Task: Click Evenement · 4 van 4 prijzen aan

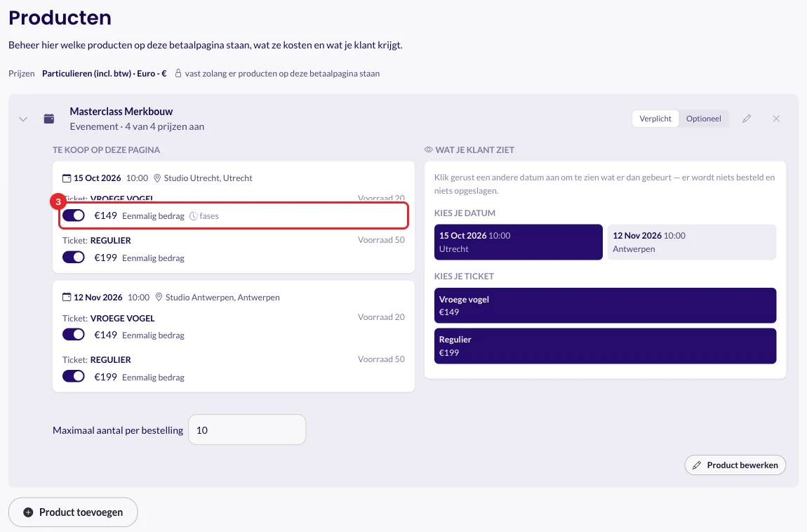Action: 137,126
